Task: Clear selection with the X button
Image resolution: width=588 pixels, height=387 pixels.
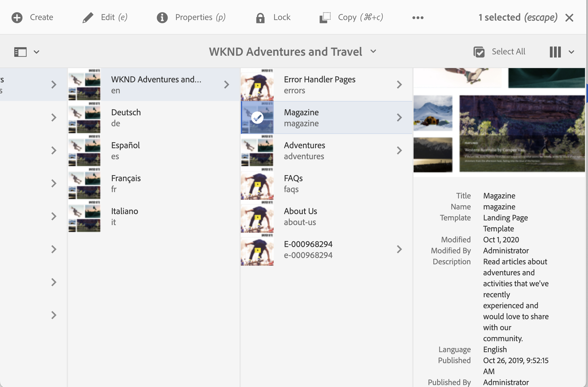Action: pyautogui.click(x=569, y=18)
